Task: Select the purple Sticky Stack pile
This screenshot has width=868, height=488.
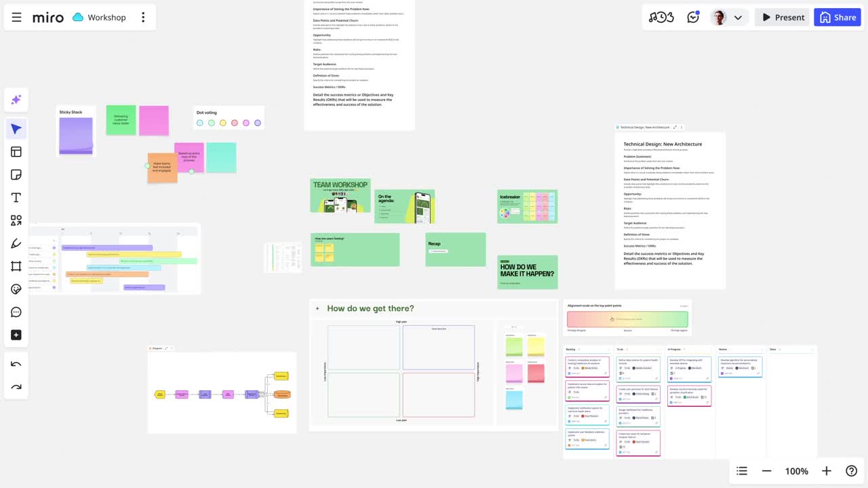Action: tap(76, 136)
